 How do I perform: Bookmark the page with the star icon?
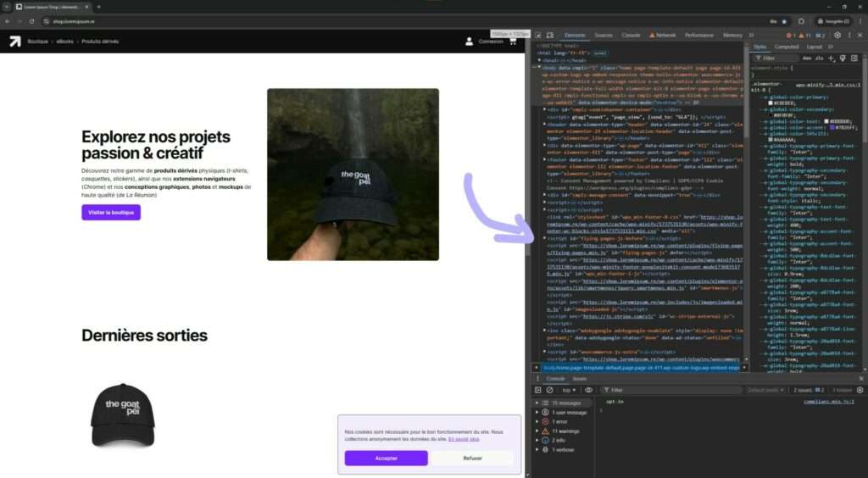[784, 21]
